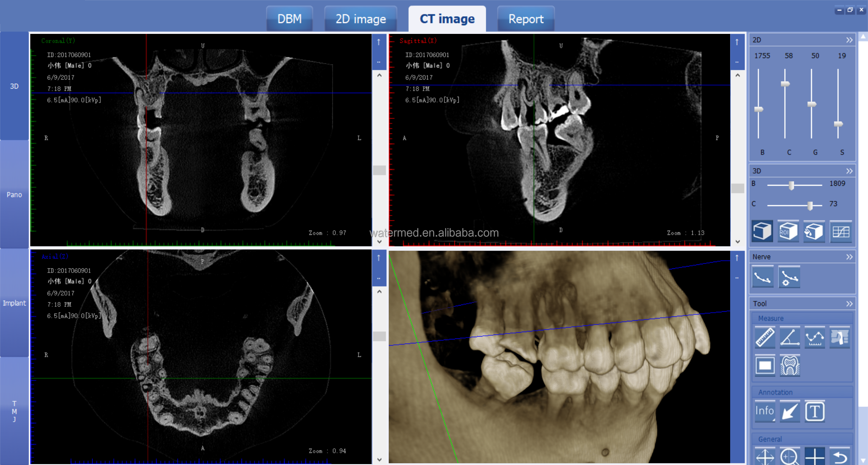Select the magnifier zoom tool in General
The image size is (868, 465).
[790, 456]
